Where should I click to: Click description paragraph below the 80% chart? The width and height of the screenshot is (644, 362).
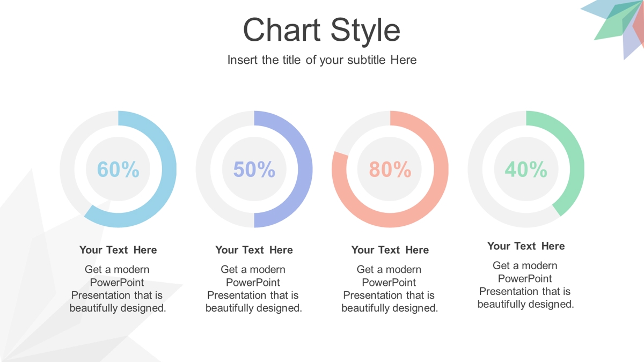click(x=390, y=289)
